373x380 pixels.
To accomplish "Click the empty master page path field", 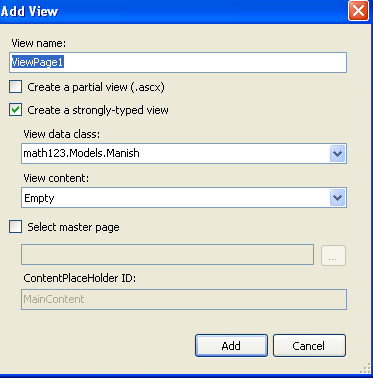I will 167,255.
